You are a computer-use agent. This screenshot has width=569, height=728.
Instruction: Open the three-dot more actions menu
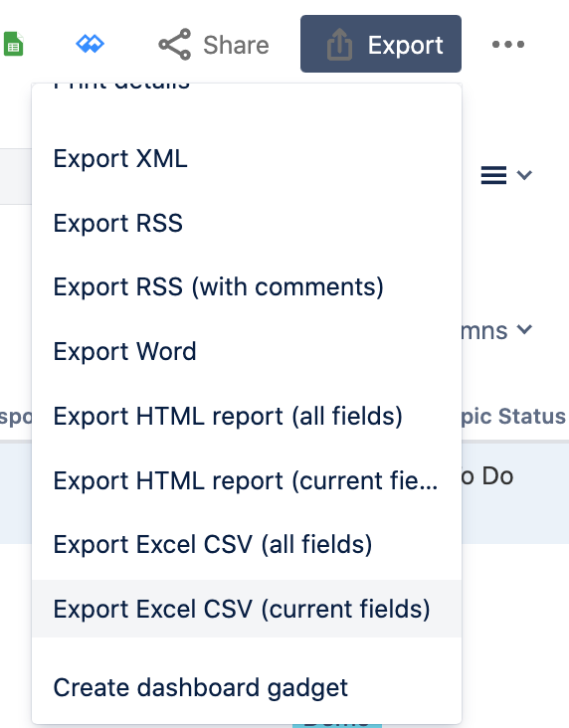tap(508, 44)
